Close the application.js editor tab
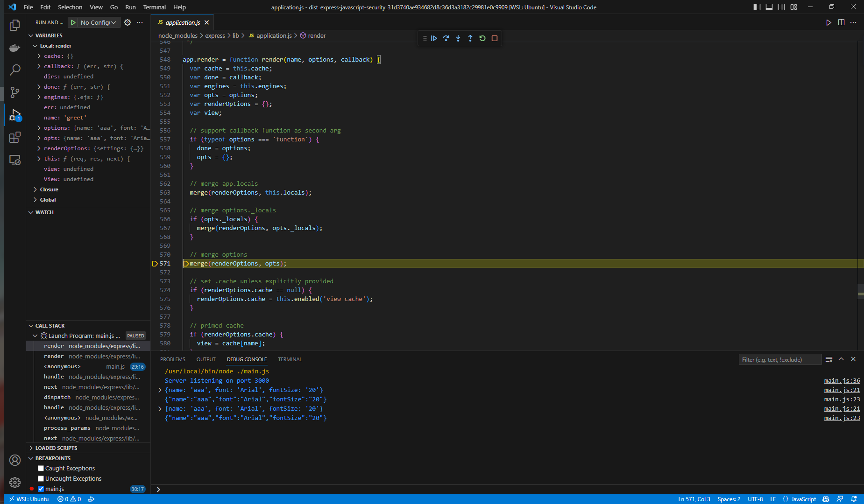Viewport: 864px width, 504px height. (206, 22)
